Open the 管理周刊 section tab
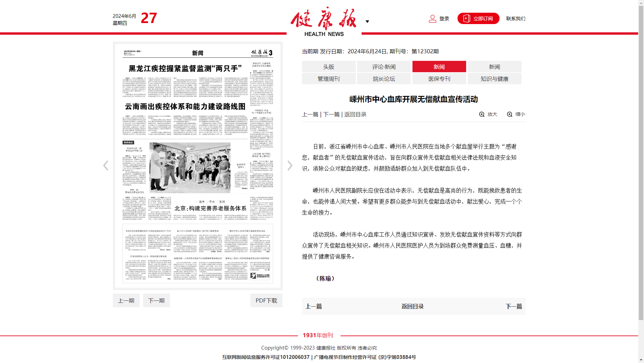 329,79
